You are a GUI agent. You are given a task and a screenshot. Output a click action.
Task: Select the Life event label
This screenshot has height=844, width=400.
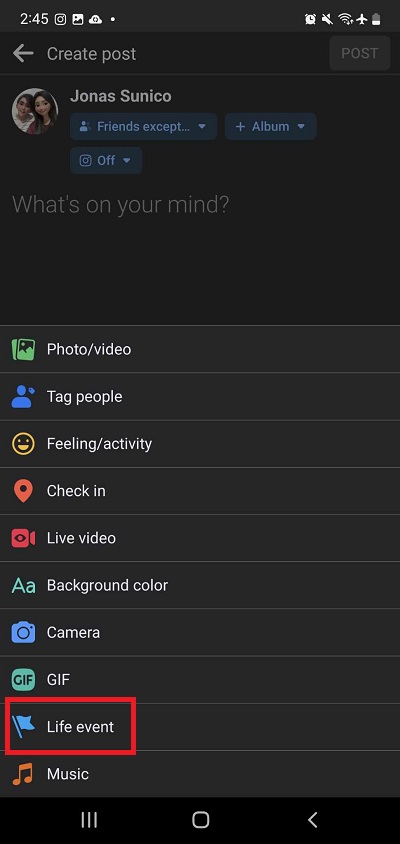pyautogui.click(x=80, y=727)
